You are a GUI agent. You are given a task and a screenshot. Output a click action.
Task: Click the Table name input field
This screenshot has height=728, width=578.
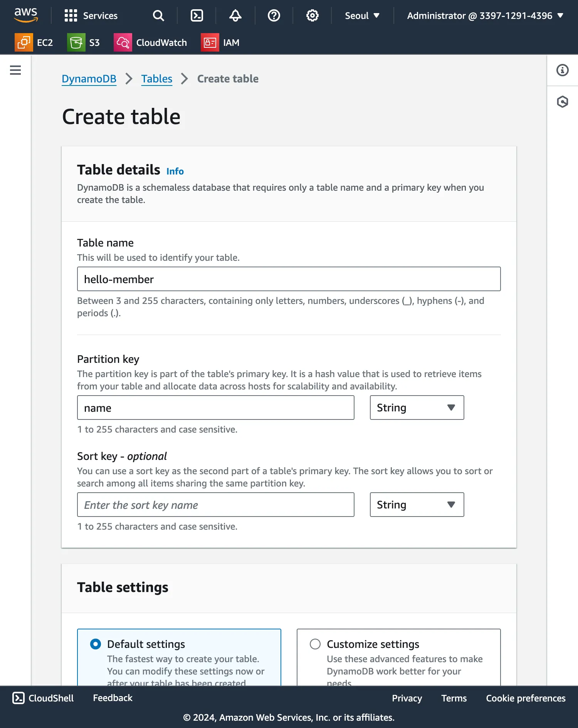(289, 279)
